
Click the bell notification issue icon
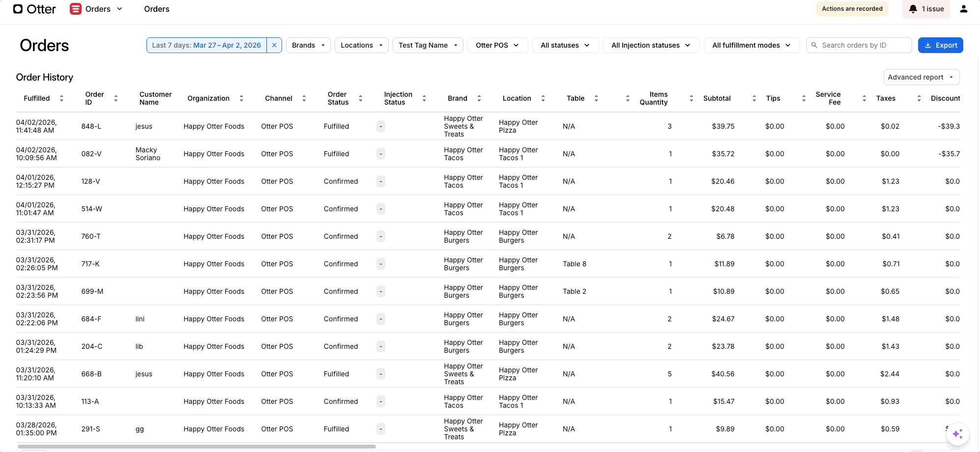913,9
